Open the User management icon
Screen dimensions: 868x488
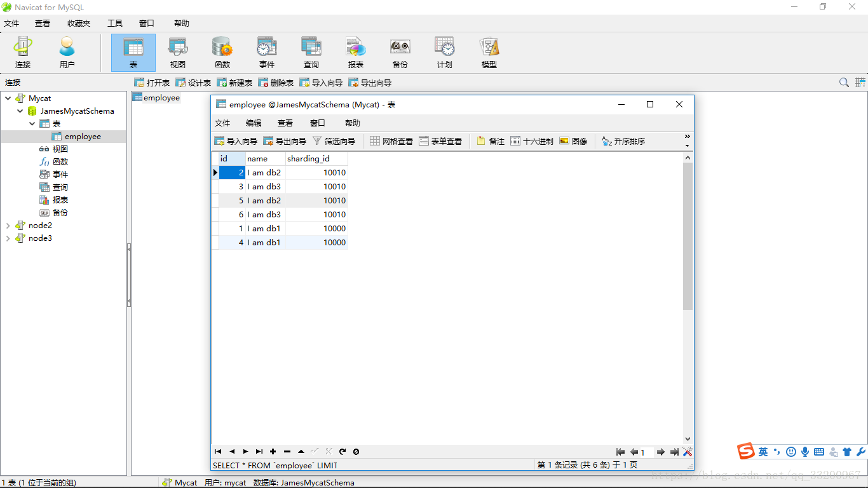coord(67,52)
